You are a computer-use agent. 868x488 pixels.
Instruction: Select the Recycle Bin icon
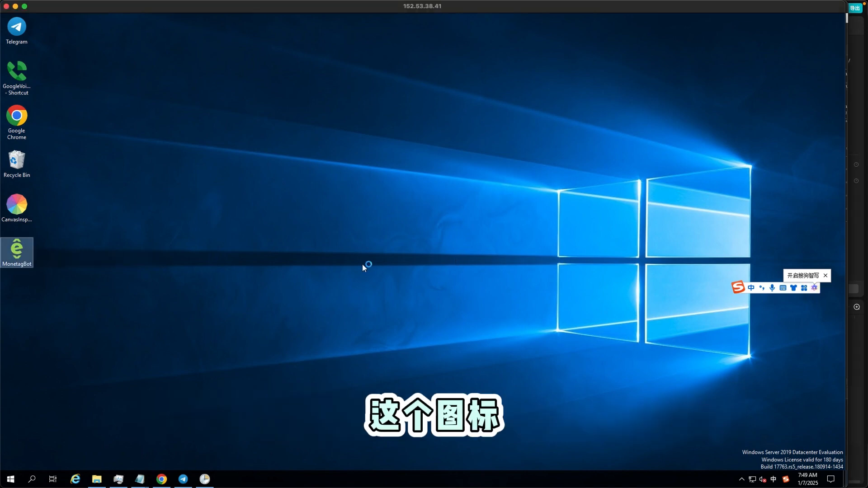(x=17, y=164)
